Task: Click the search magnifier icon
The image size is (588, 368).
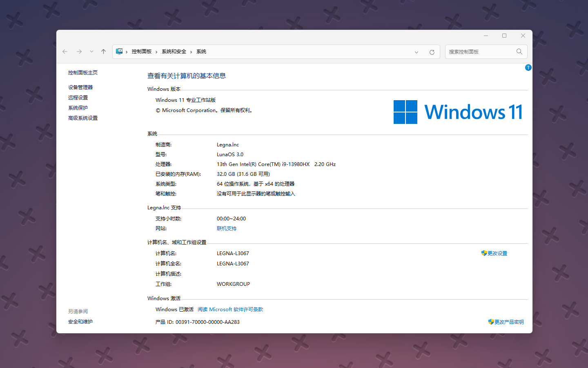Action: coord(519,52)
